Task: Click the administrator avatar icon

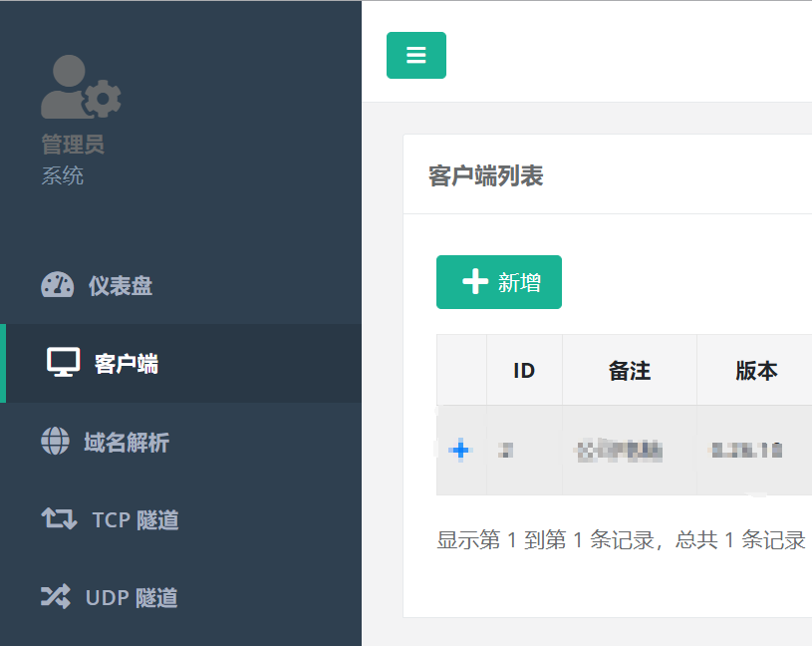Action: point(81,88)
